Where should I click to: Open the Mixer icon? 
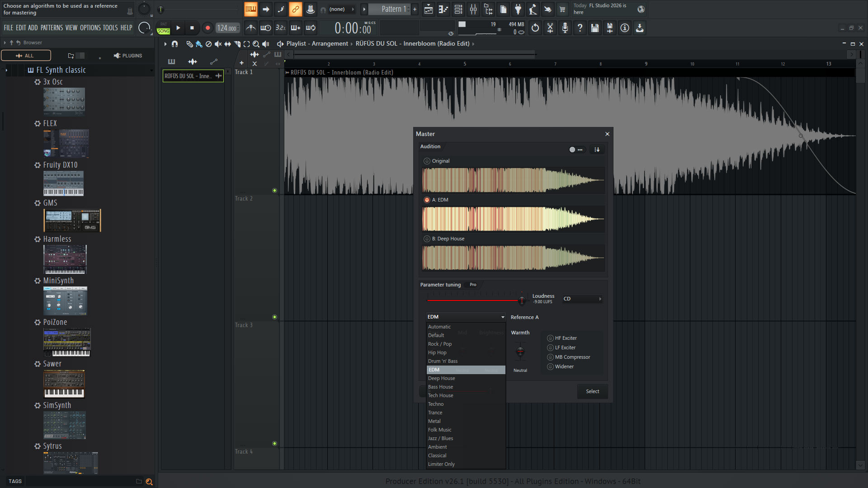[x=473, y=9]
